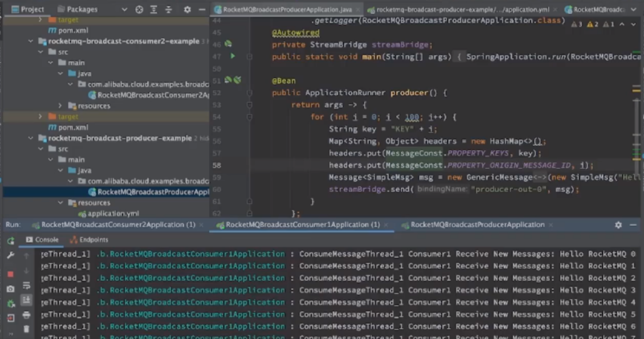Fold the for loop at line 54
Image resolution: width=644 pixels, height=339 pixels.
pyautogui.click(x=249, y=117)
